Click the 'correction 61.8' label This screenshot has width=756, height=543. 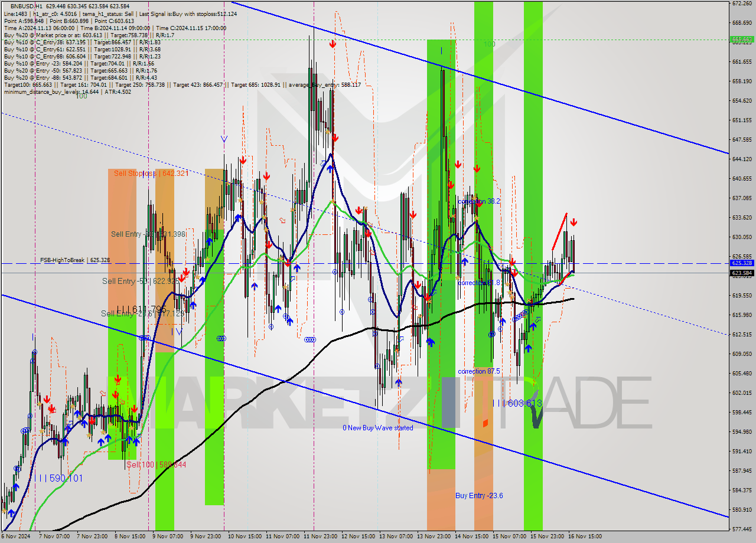(x=479, y=283)
